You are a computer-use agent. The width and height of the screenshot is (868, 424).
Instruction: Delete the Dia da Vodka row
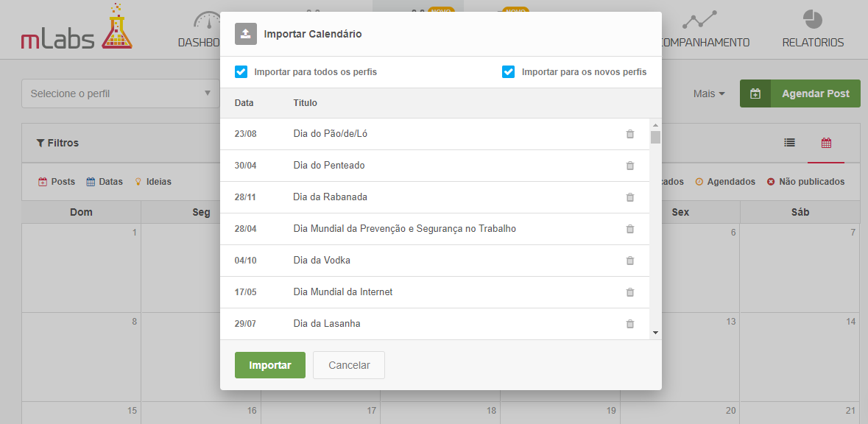click(x=629, y=260)
